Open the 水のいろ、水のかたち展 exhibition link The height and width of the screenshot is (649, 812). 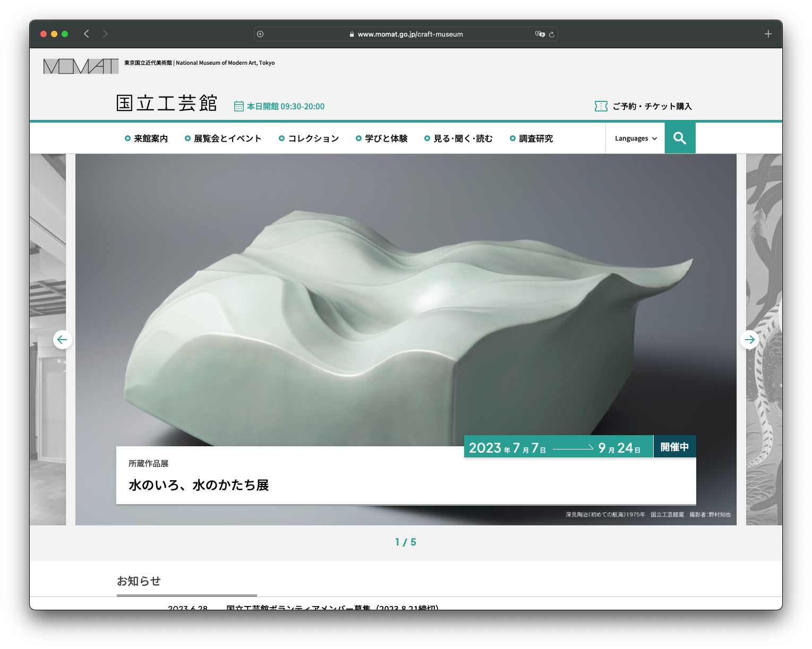[x=199, y=485]
